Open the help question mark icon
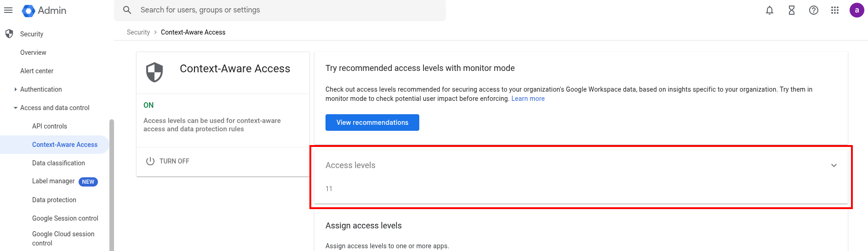 [814, 10]
